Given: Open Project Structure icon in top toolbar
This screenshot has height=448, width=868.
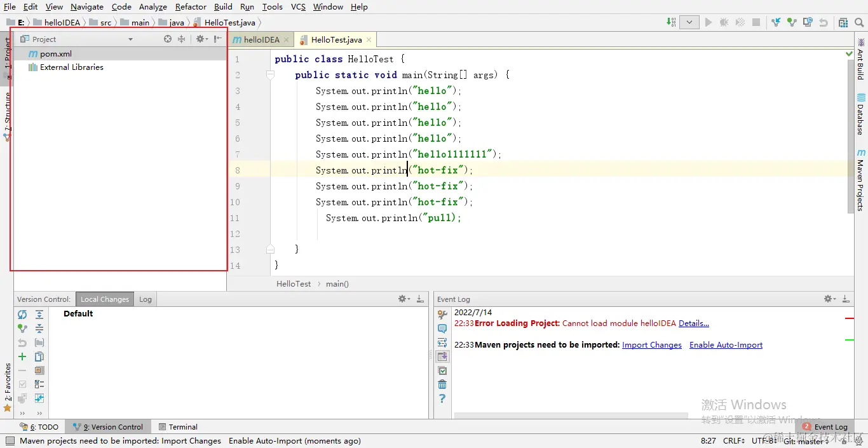Looking at the screenshot, I should tap(843, 22).
